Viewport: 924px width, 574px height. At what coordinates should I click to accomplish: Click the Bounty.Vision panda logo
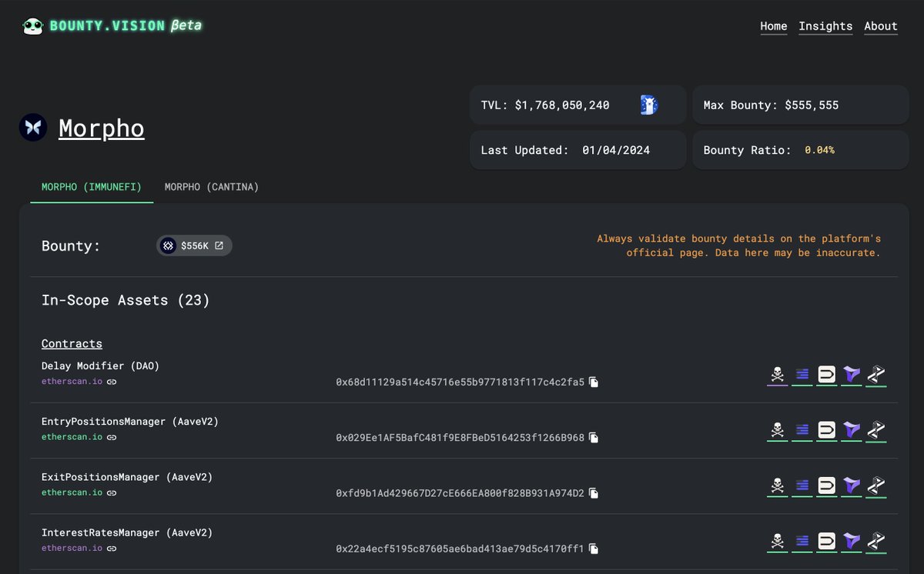[x=32, y=26]
